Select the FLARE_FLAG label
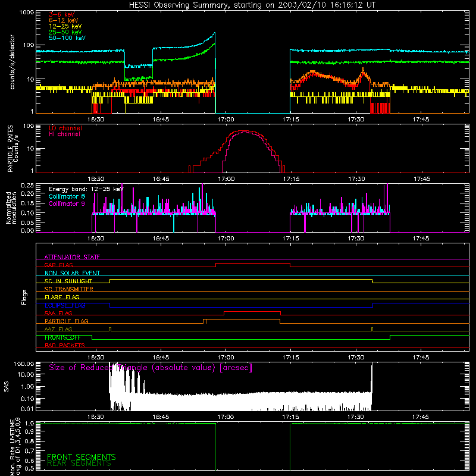This screenshot has width=476, height=476. click(62, 297)
